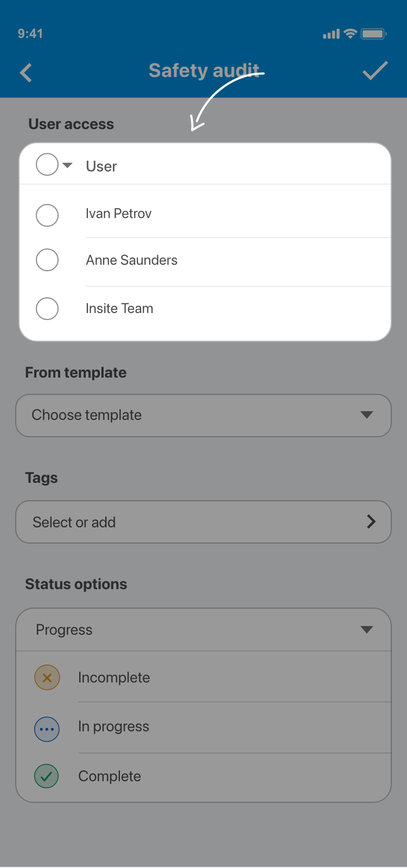Image resolution: width=407 pixels, height=868 pixels.
Task: Tap the battery icon in status bar
Action: click(373, 34)
